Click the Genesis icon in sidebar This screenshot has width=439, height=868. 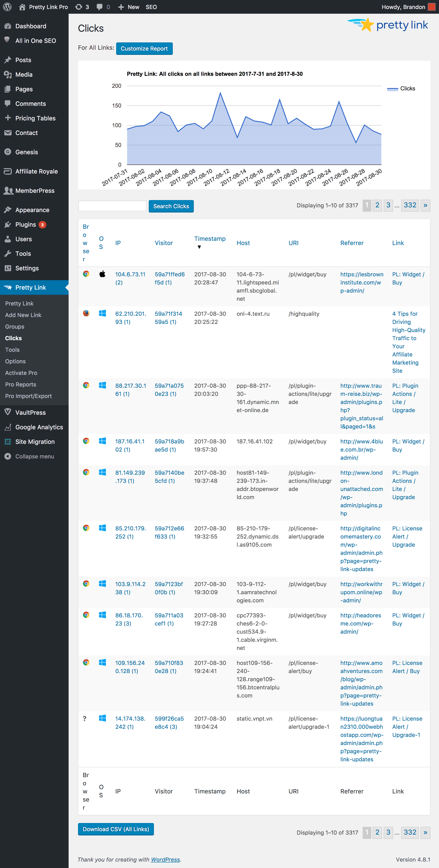[x=8, y=152]
